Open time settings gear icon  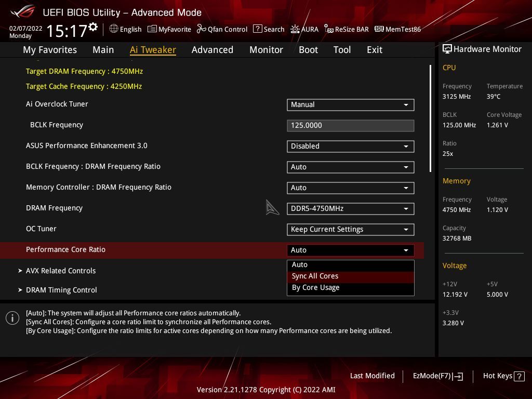click(x=93, y=27)
